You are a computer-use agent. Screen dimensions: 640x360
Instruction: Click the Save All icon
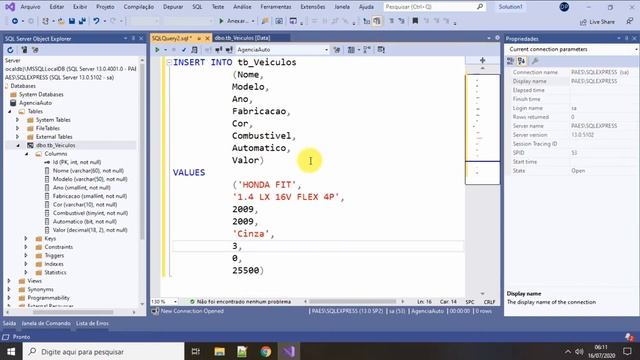82,21
